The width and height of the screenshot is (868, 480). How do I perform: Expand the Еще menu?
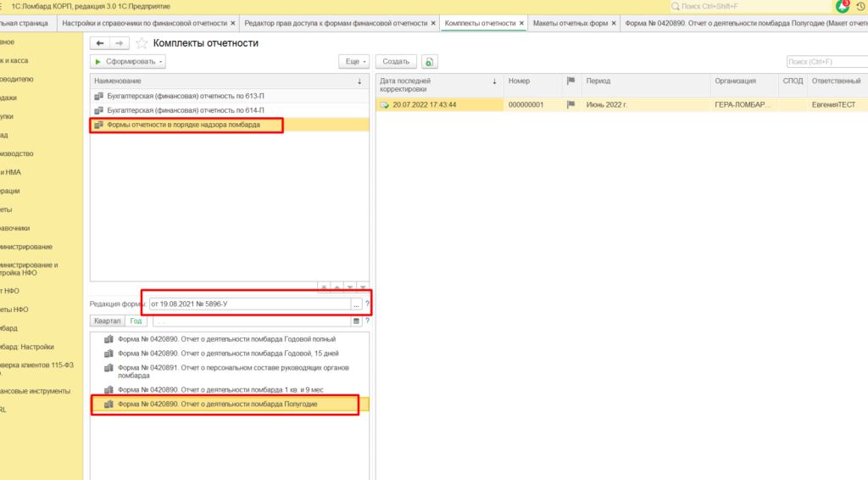(x=353, y=62)
